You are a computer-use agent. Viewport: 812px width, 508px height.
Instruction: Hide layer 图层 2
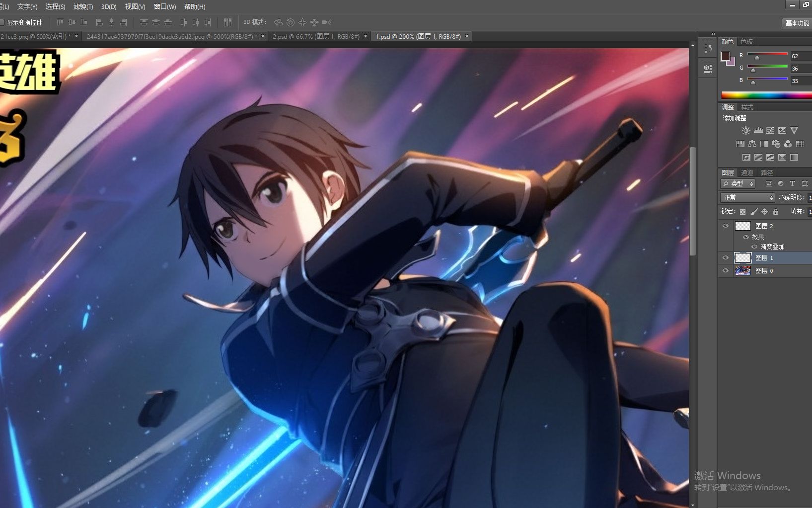(x=726, y=226)
